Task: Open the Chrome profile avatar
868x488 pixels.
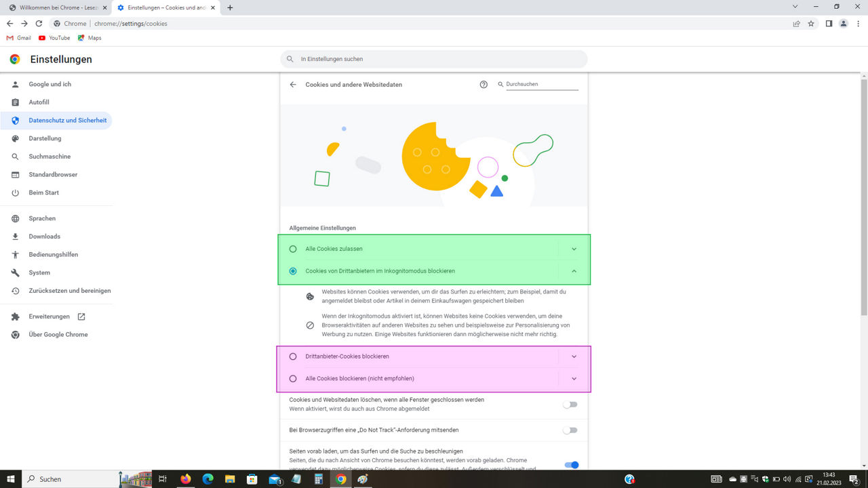Action: tap(843, 23)
